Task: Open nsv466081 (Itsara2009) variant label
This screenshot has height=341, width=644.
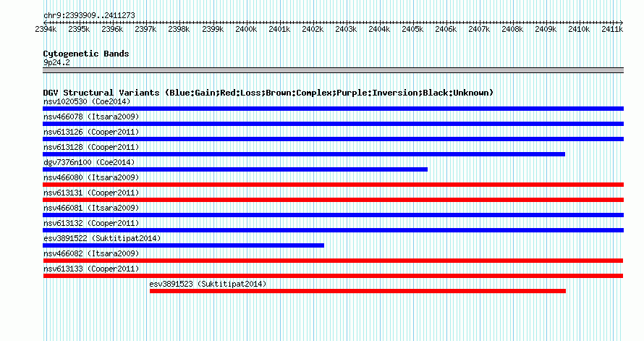Action: tap(91, 208)
